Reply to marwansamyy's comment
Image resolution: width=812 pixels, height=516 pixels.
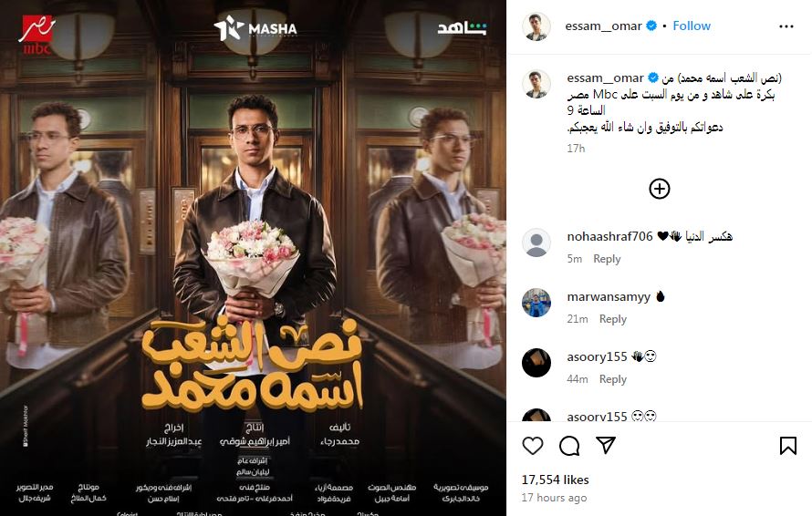coord(612,319)
